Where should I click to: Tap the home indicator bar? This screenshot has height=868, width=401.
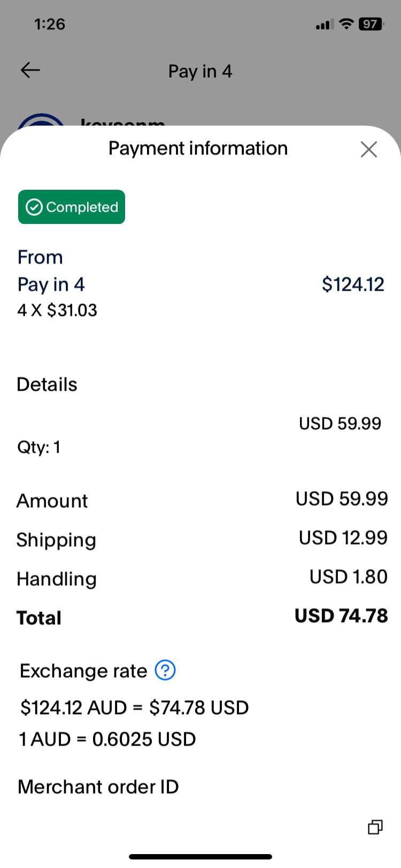pos(200,857)
